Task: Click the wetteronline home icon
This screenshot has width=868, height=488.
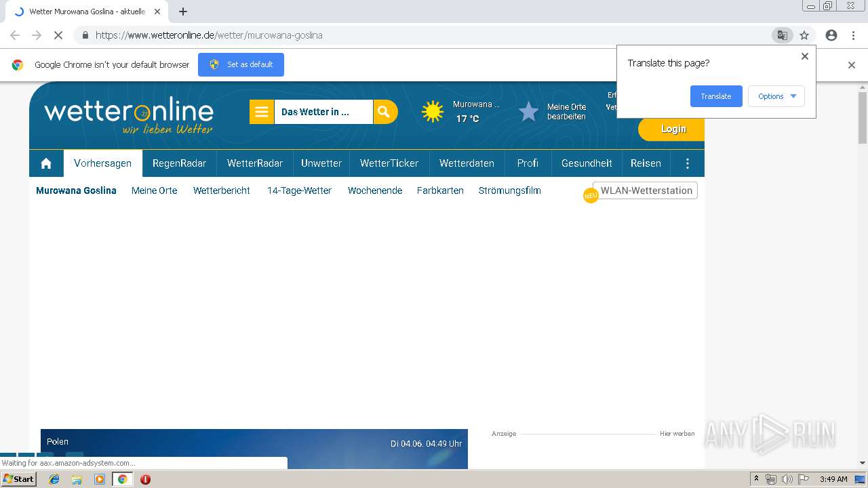Action: (x=46, y=163)
